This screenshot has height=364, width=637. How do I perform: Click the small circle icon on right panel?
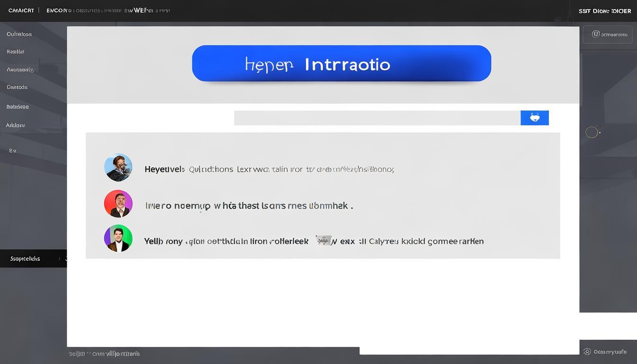[591, 133]
